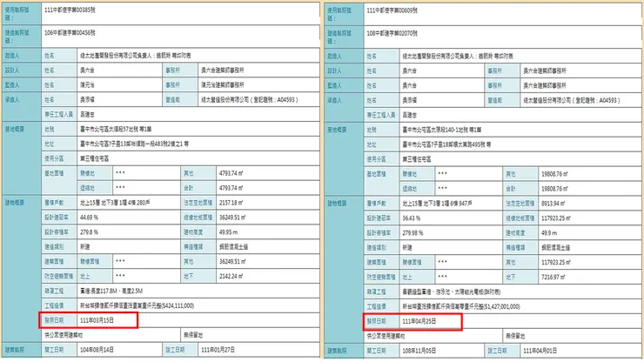Click the floors cell ending with 280戶
Screen dimensions: 644x362
tap(129, 203)
